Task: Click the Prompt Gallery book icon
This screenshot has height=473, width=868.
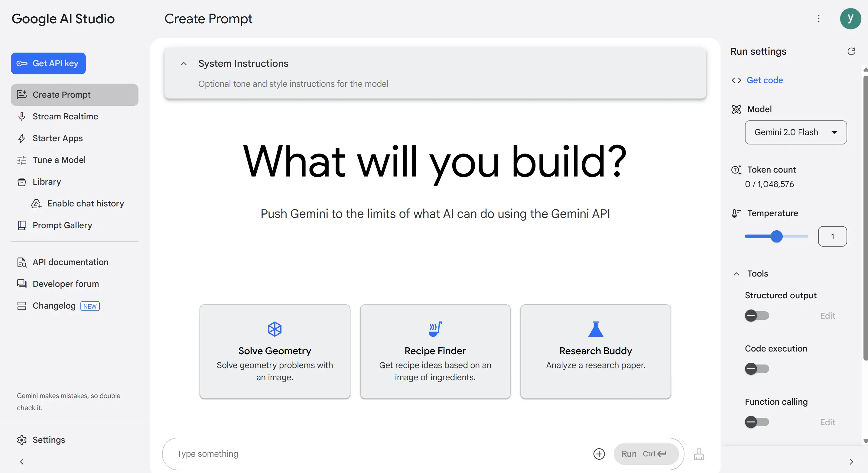Action: click(x=22, y=225)
